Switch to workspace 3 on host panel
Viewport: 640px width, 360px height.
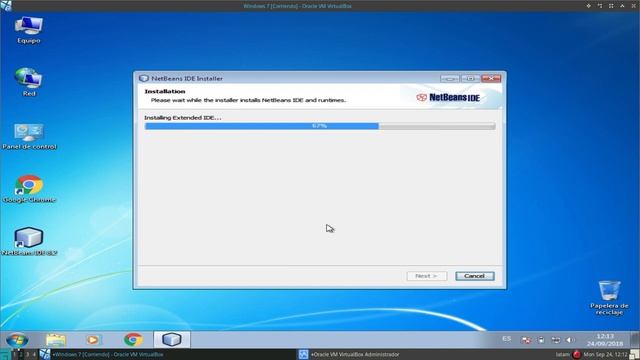click(x=27, y=354)
